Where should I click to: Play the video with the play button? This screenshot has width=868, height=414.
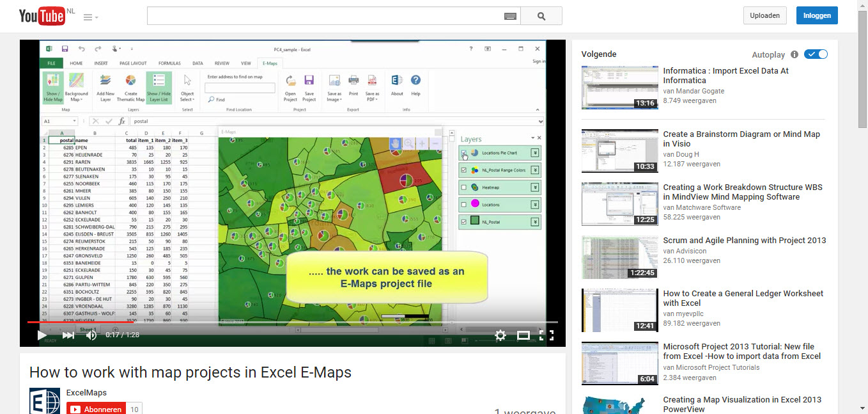coord(42,335)
